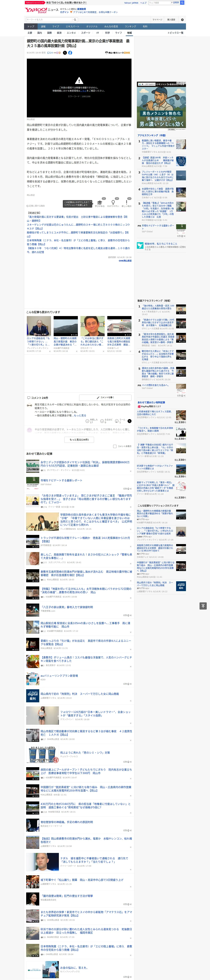The height and width of the screenshot is (980, 210).
Task: Click 共感した smiley icon on first comment
Action: pos(87,421)
